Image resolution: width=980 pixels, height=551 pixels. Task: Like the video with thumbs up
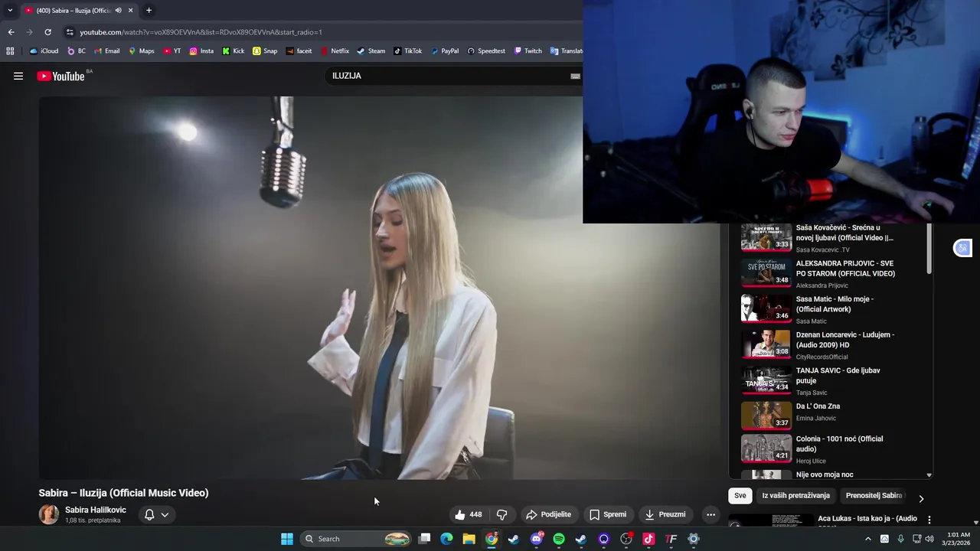coord(468,514)
